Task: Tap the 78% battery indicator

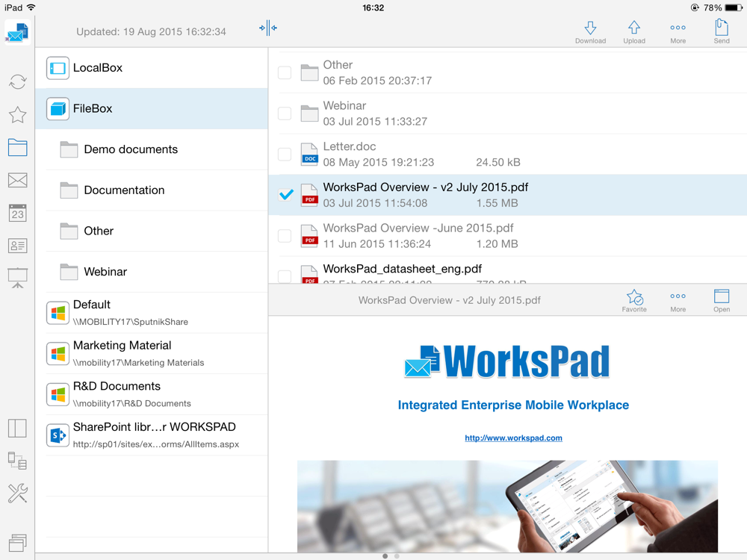Action: tap(722, 7)
